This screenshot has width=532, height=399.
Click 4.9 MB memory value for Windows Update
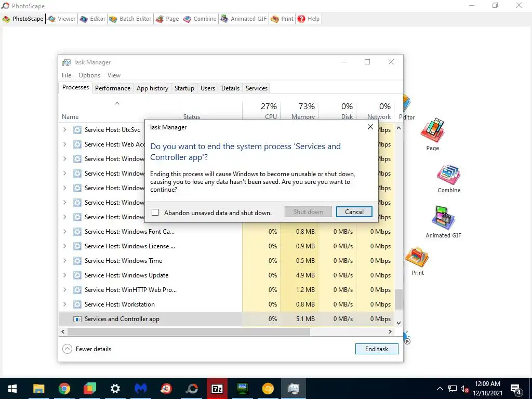point(305,275)
